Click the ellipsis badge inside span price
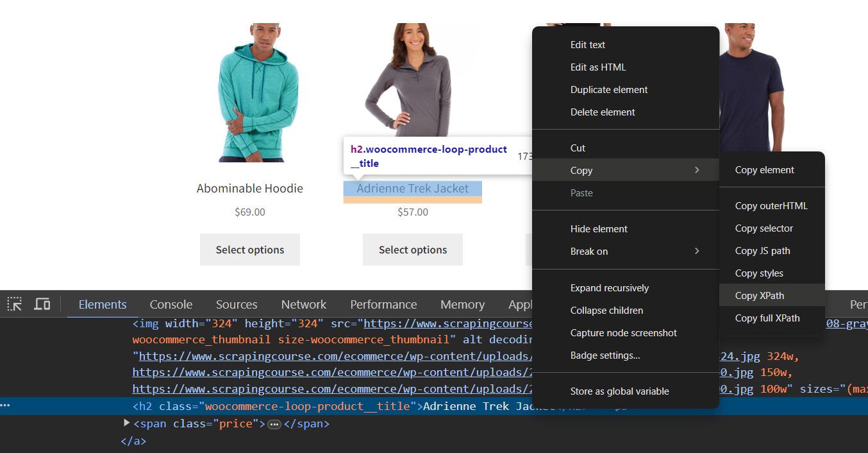This screenshot has height=453, width=868. click(x=274, y=425)
